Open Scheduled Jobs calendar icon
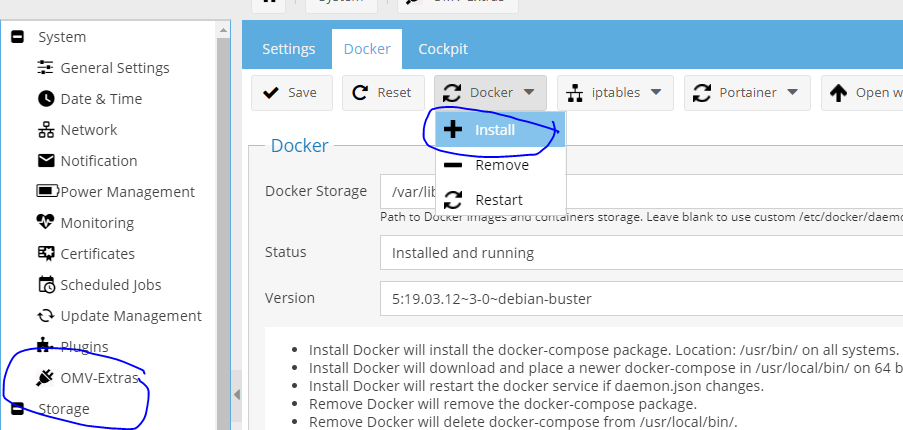Viewport: 903px width, 430px height. pos(46,285)
